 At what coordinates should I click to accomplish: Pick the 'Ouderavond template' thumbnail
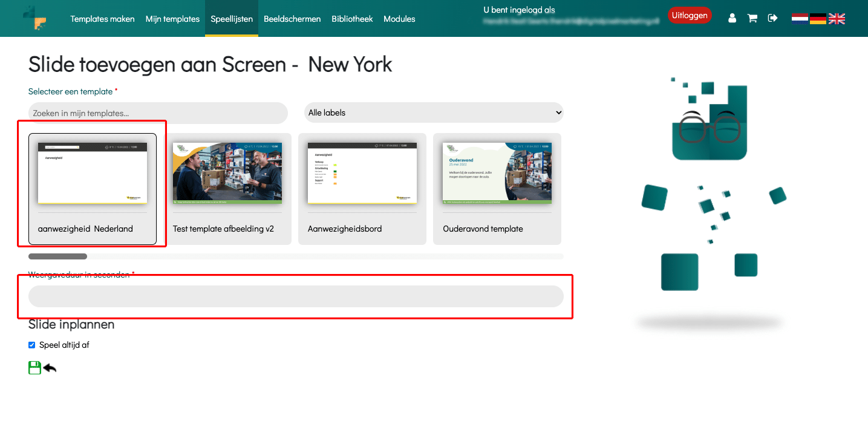[497, 189]
